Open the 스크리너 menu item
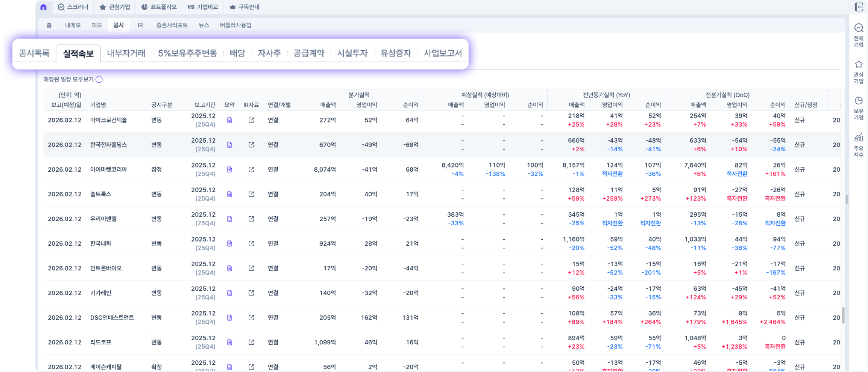The height and width of the screenshot is (372, 868). click(x=73, y=7)
